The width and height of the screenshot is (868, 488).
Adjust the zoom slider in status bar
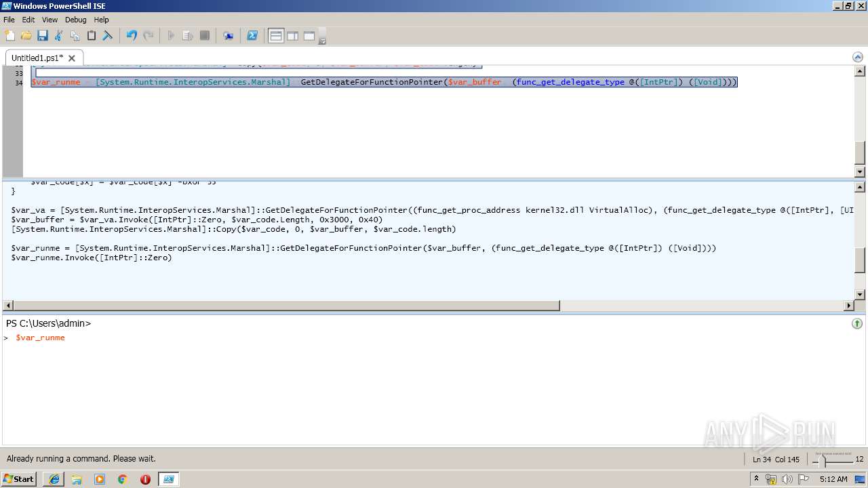(x=823, y=461)
